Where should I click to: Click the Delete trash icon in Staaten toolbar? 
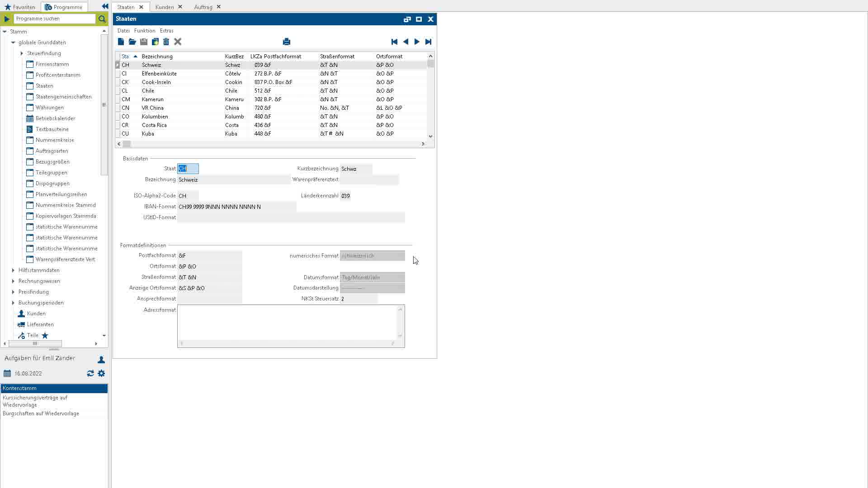[x=166, y=42]
